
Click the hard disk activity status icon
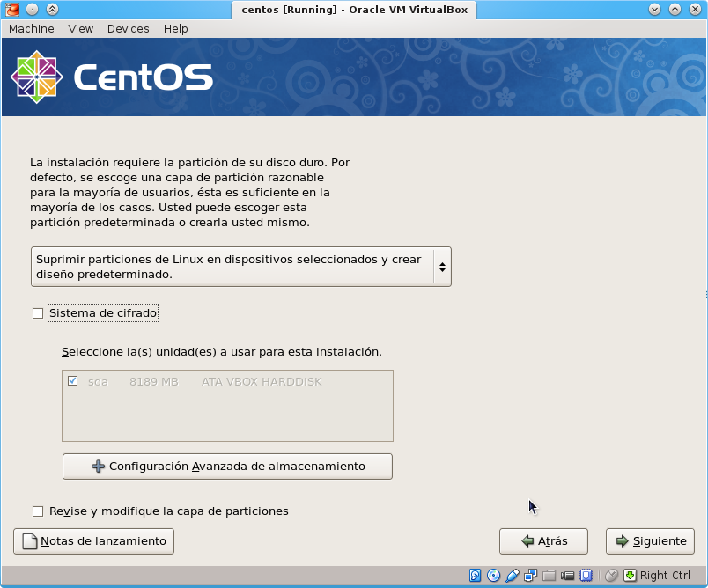[x=475, y=576]
